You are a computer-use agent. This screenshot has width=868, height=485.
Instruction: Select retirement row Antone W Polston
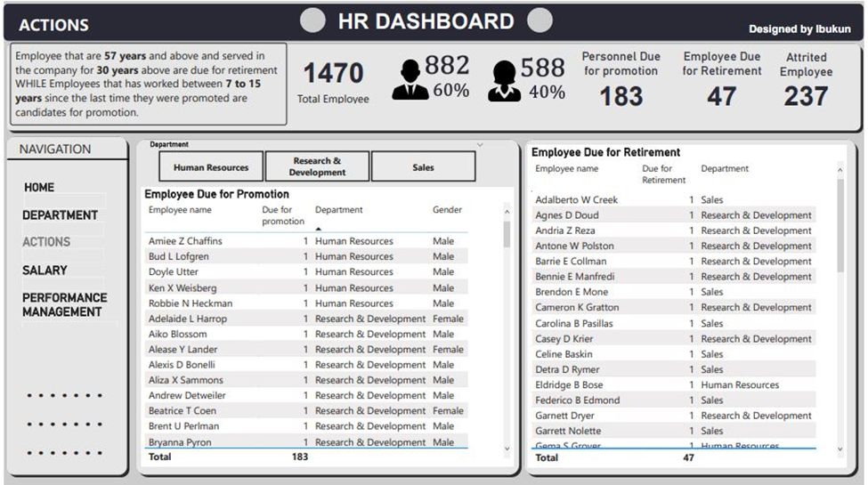pos(674,246)
